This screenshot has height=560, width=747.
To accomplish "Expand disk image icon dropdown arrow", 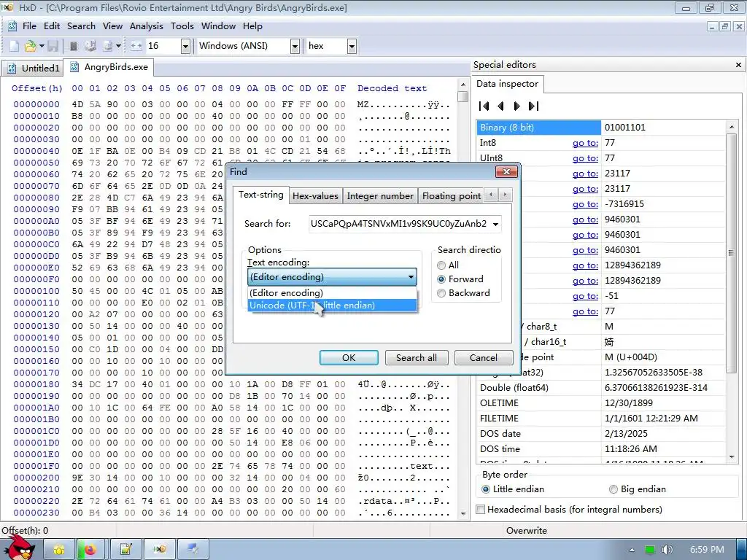I will (x=118, y=46).
